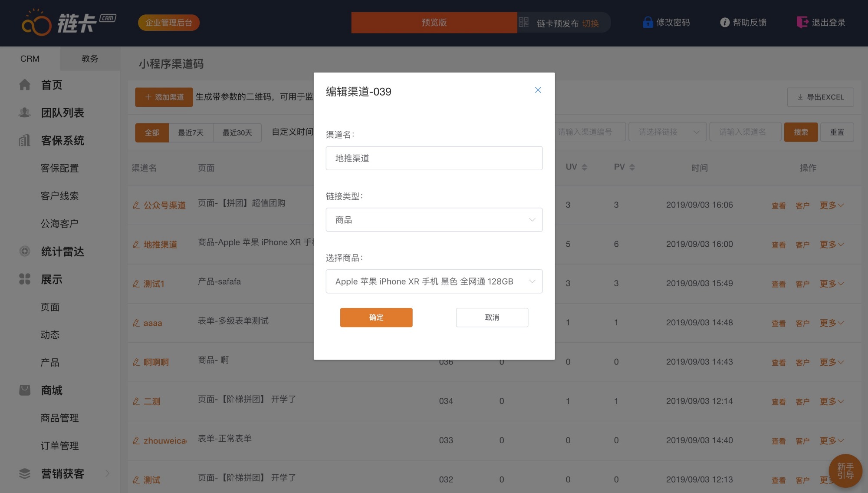The height and width of the screenshot is (493, 868).
Task: Click the radar icon beside 统计雷达
Action: click(25, 251)
